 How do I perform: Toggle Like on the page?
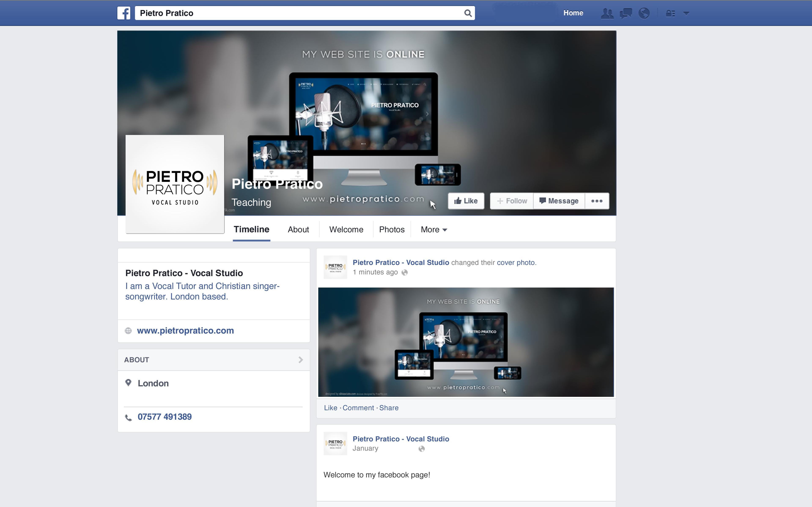[x=466, y=201]
